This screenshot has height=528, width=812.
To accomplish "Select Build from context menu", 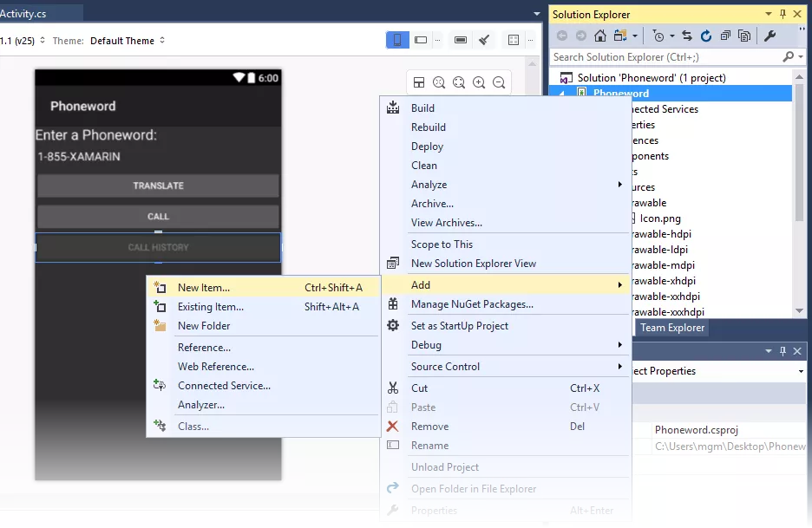I will pos(506,108).
